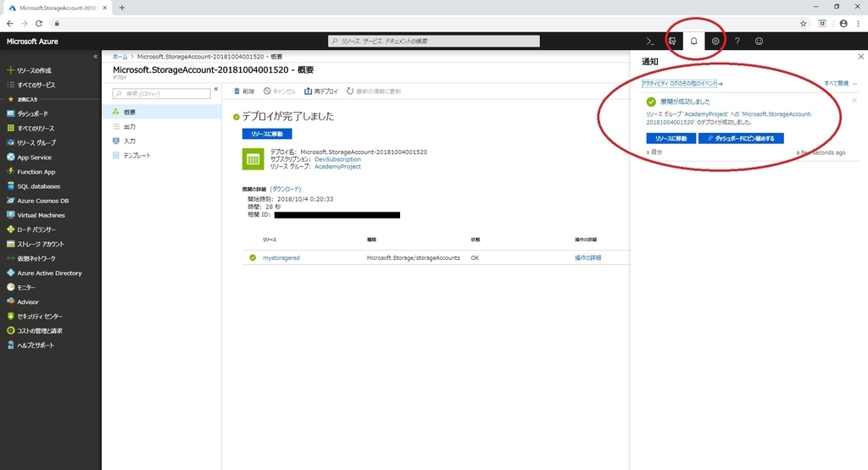Open 操作の詳細 link in mystoragered row

[x=588, y=257]
